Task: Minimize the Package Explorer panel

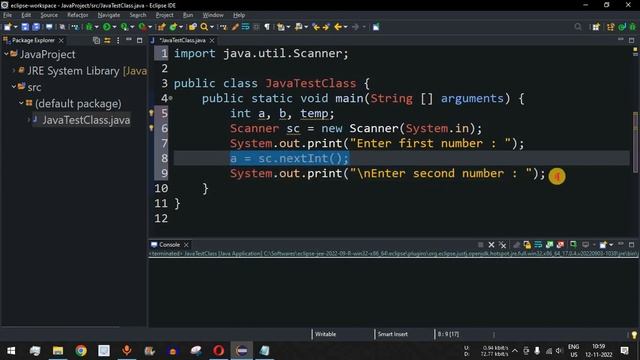Action: click(x=129, y=40)
